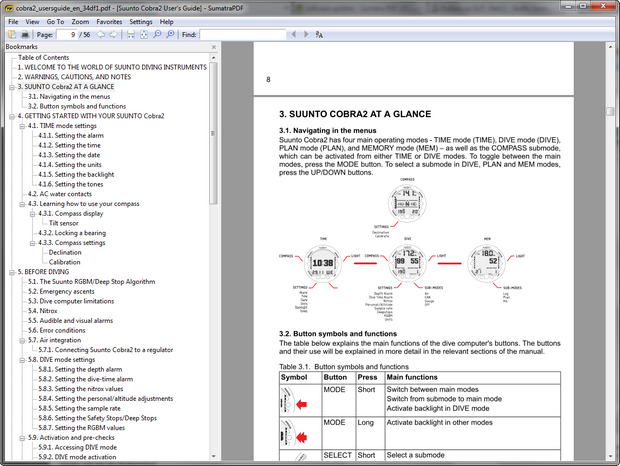Collapse 4.3. Learning how to use compass node
Screen dimensions: 620x466
tap(22, 204)
